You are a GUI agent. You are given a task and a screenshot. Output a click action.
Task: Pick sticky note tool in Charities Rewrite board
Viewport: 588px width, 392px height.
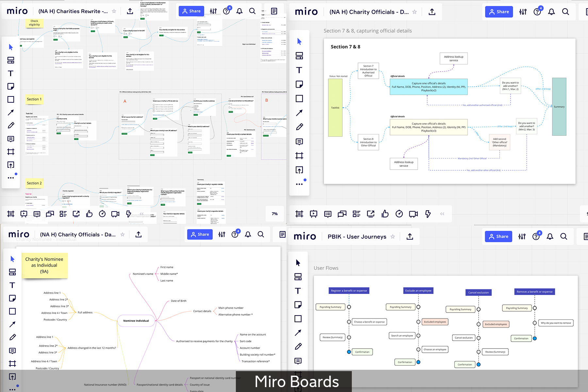[x=11, y=86]
